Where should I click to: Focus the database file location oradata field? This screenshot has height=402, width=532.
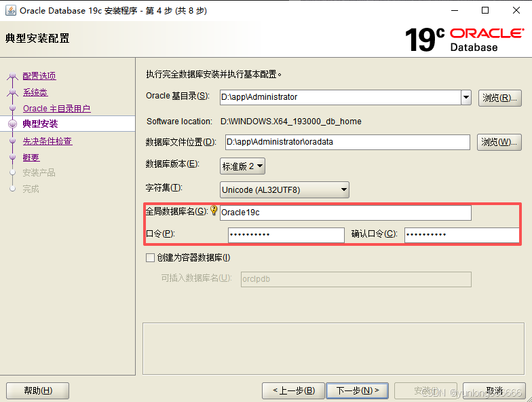[347, 142]
